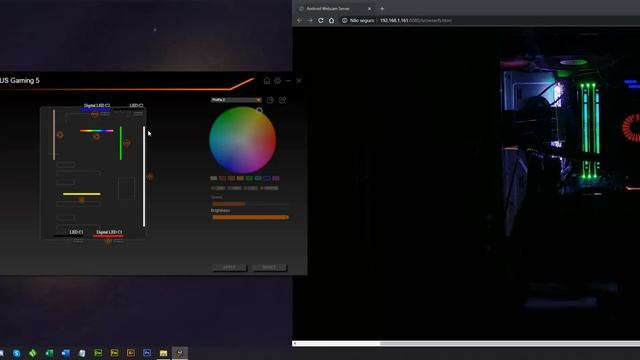Click the 'Não seguro' site info indicator
The height and width of the screenshot is (360, 640).
click(358, 20)
